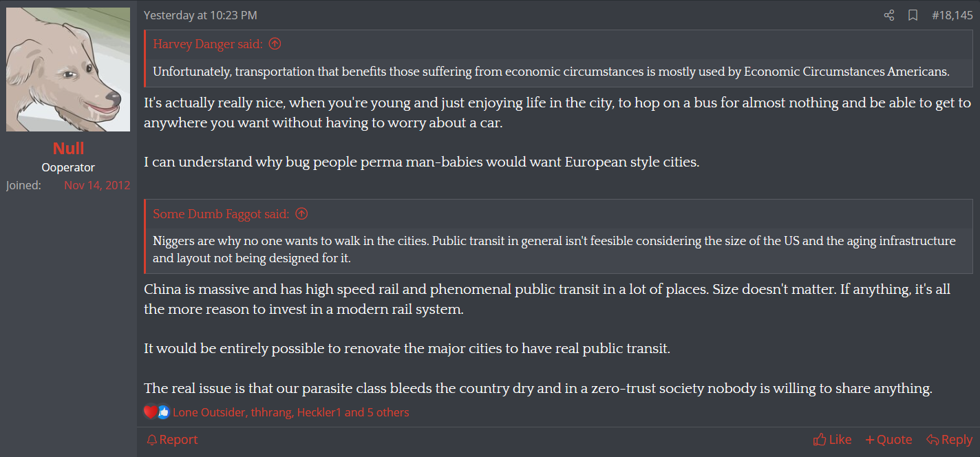Image resolution: width=980 pixels, height=457 pixels.
Task: Click the share icon in post header
Action: (889, 15)
